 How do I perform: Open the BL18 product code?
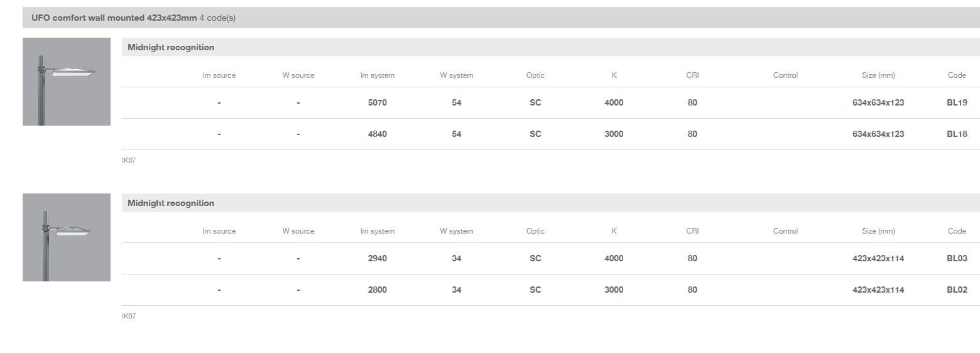point(956,134)
